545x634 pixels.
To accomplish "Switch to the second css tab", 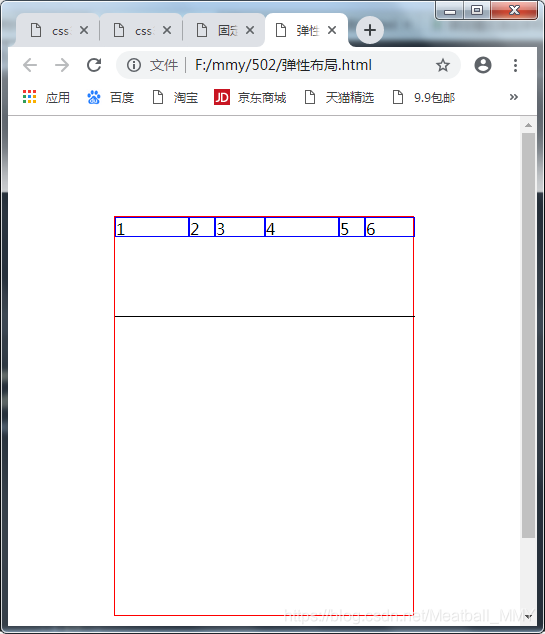I will point(140,30).
